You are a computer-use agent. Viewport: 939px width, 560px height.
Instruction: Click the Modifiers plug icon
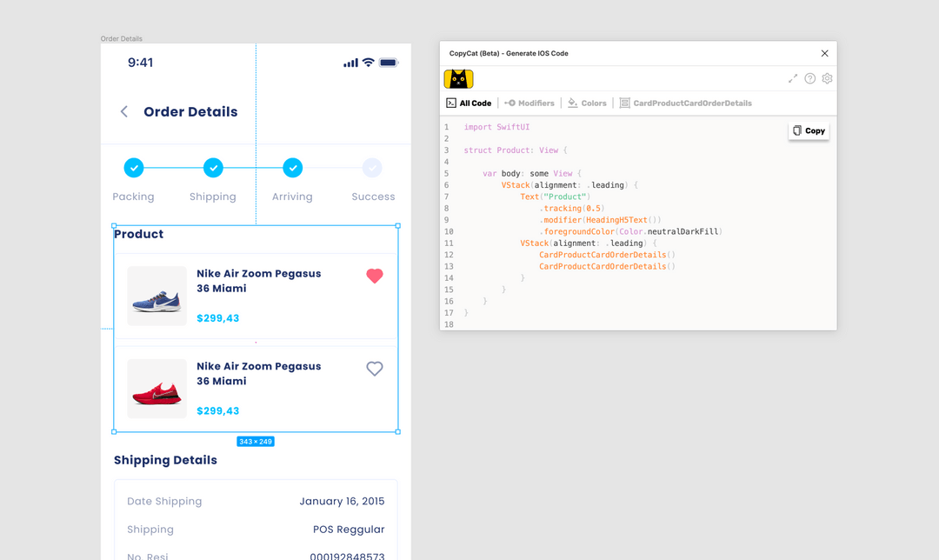511,103
